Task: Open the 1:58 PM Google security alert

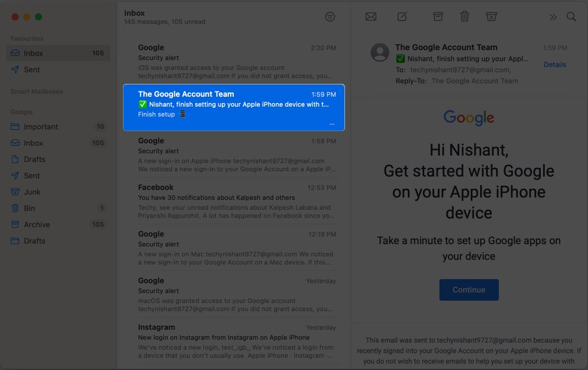Action: pos(234,154)
